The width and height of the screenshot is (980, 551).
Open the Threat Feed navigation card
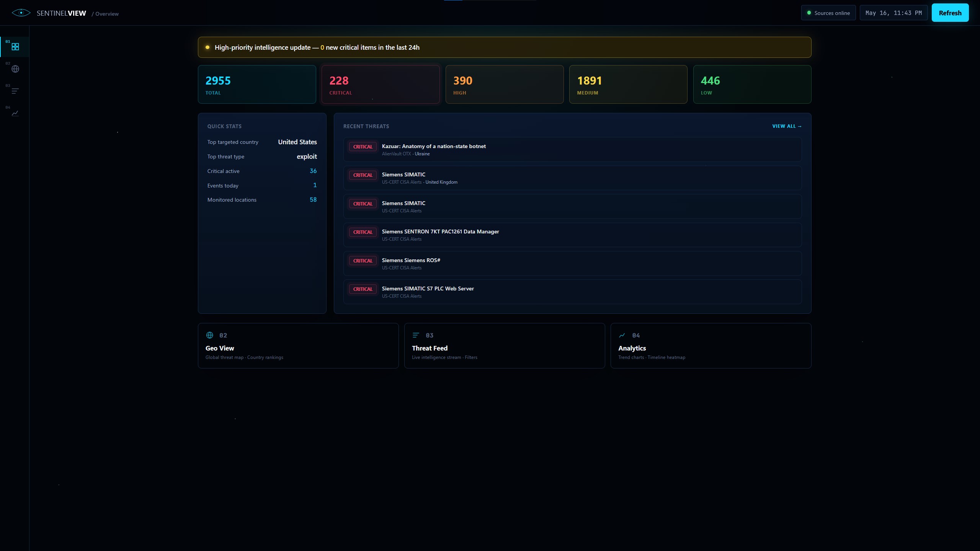(x=505, y=346)
